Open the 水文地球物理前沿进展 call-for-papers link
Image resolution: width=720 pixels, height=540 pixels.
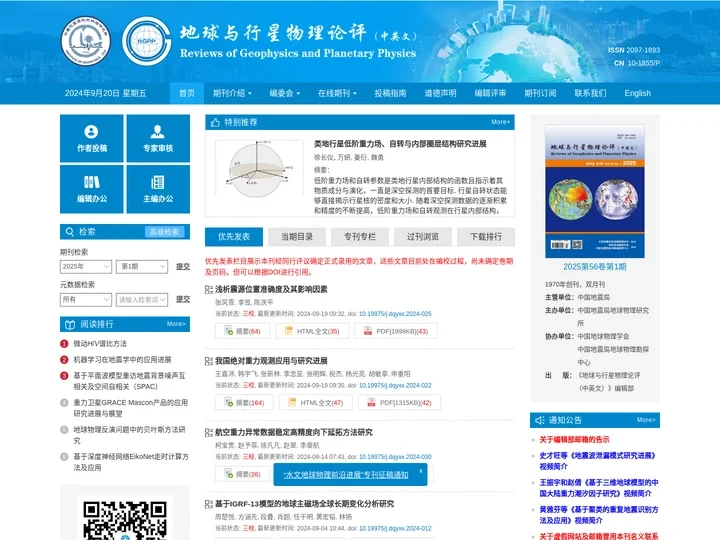coord(346,475)
